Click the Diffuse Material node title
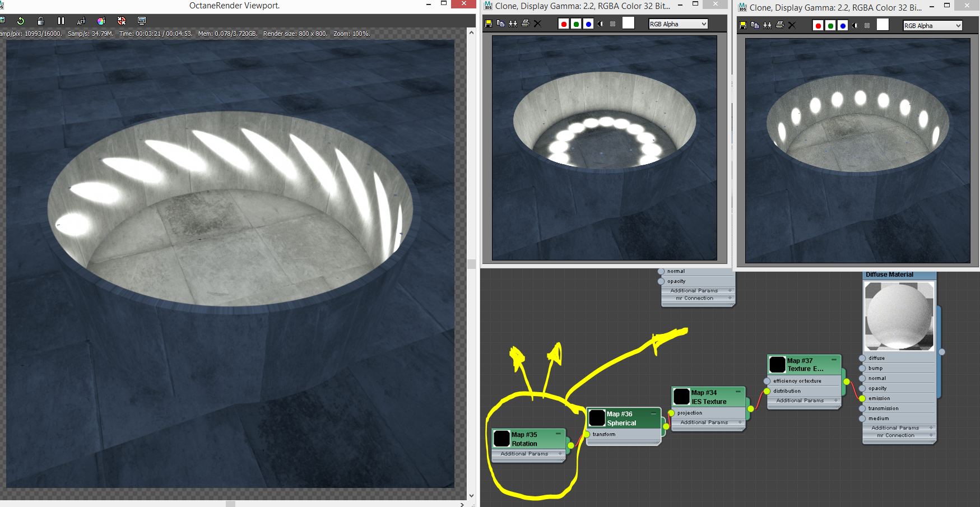 point(889,275)
